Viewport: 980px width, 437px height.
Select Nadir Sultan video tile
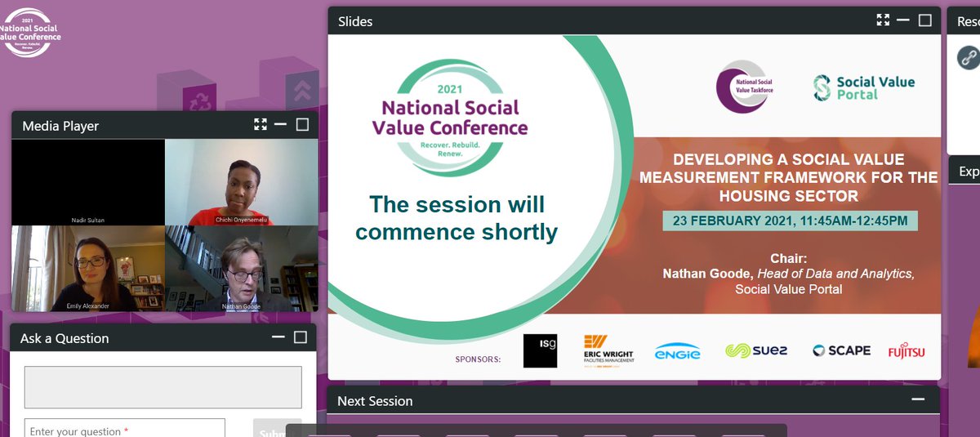pyautogui.click(x=88, y=182)
